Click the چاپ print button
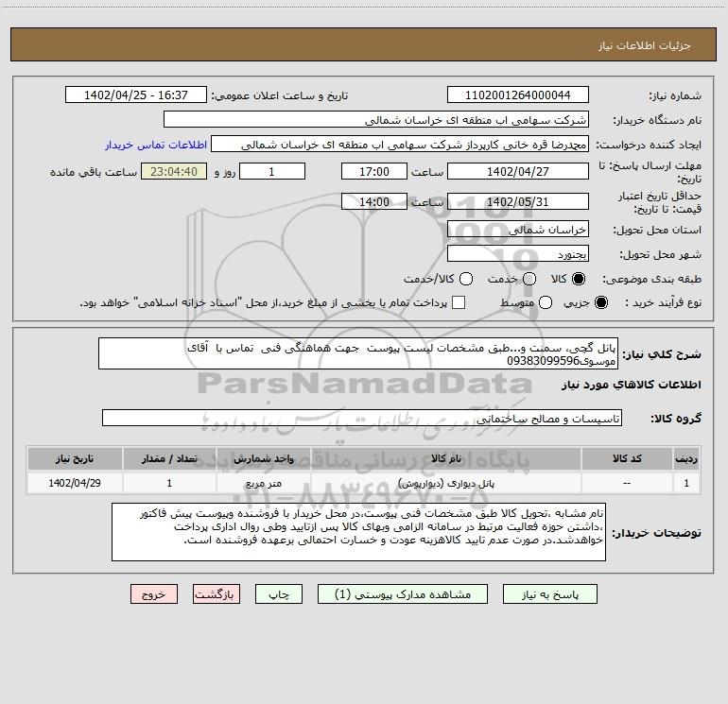The height and width of the screenshot is (704, 728). click(279, 594)
